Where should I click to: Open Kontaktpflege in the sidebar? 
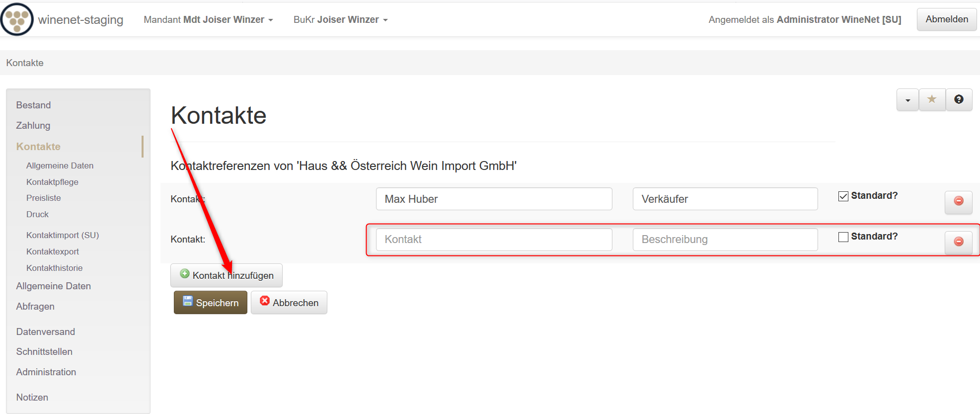52,182
